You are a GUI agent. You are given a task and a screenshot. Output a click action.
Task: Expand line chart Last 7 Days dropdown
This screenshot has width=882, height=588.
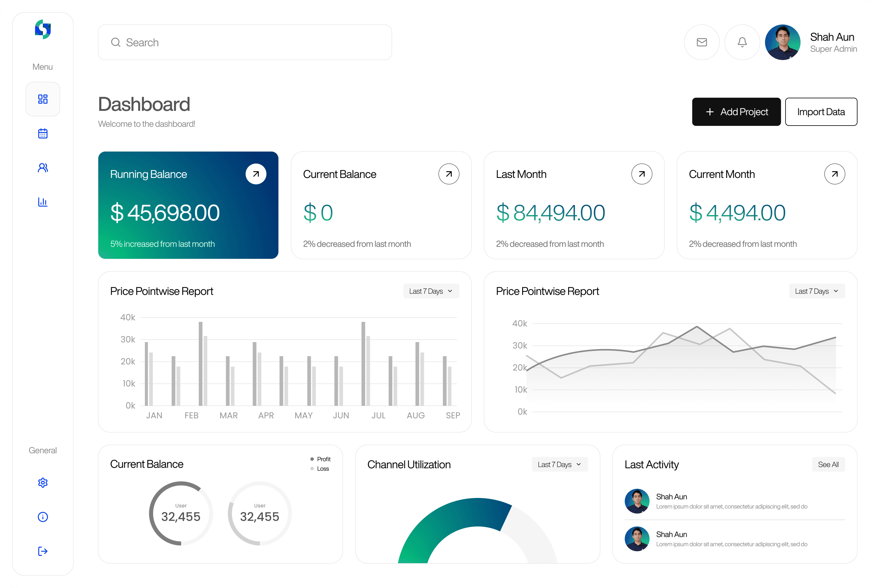coord(817,291)
